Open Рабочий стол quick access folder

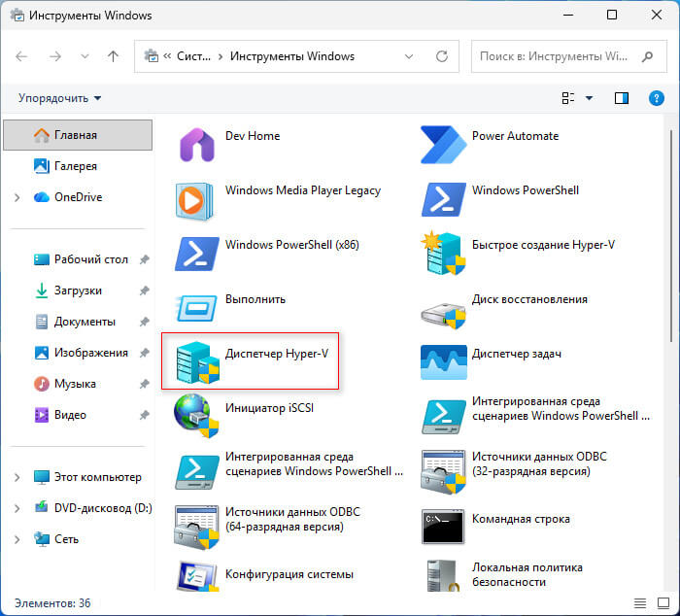(x=78, y=259)
